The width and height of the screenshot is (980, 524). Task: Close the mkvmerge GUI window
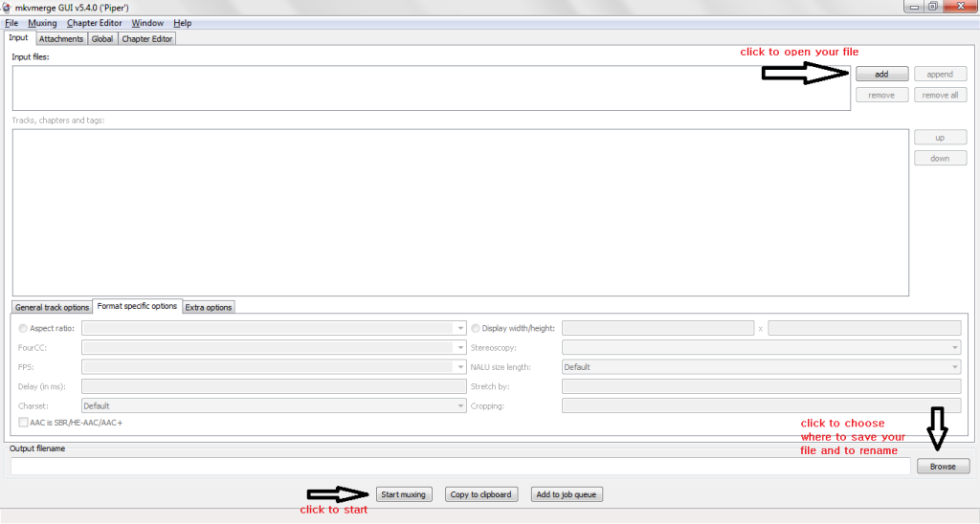pos(961,7)
